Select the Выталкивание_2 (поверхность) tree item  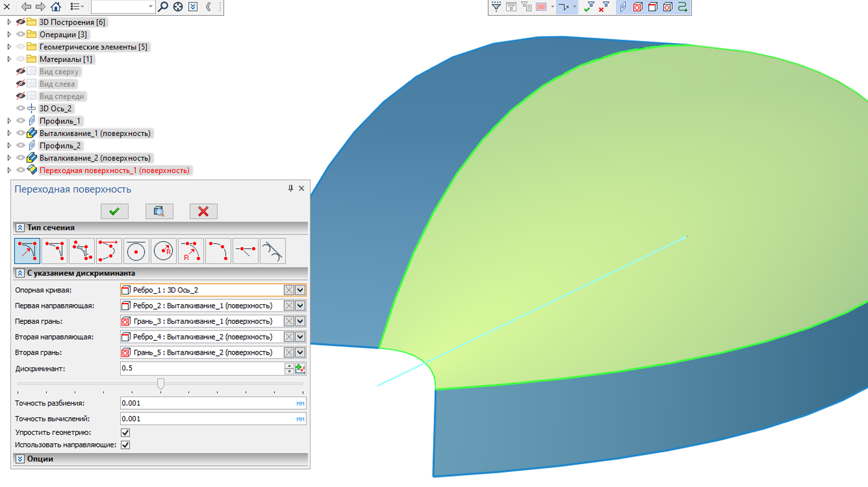coord(95,158)
